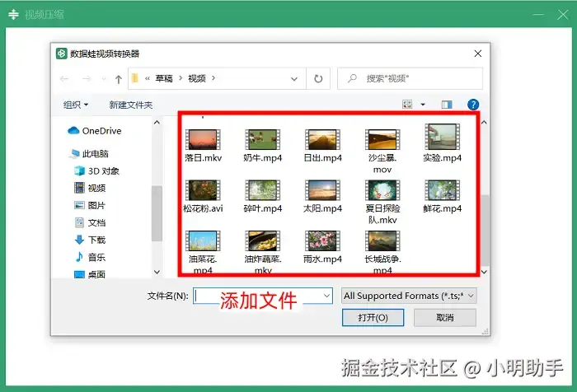Toggle the preview pane
Screen dimensions: 577x392
point(447,105)
